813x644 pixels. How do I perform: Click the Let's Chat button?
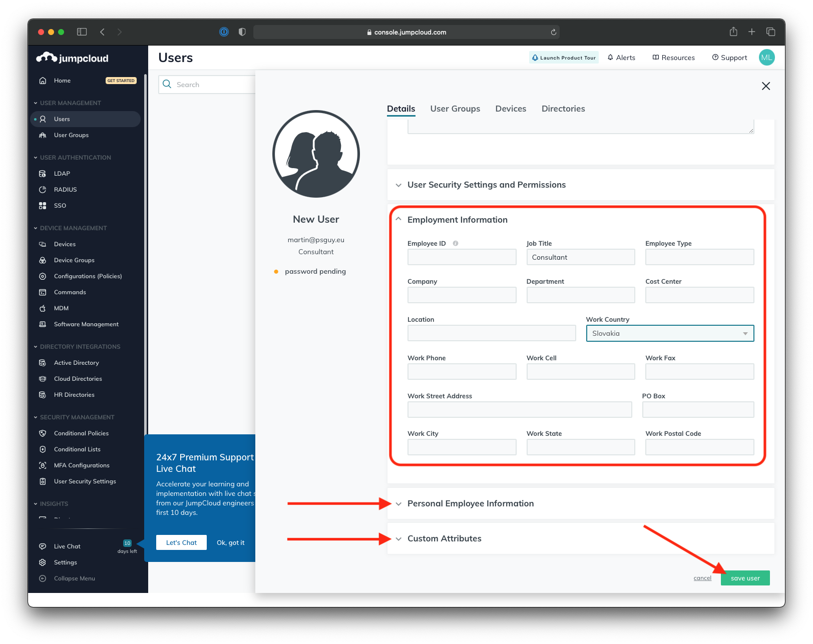(x=181, y=542)
